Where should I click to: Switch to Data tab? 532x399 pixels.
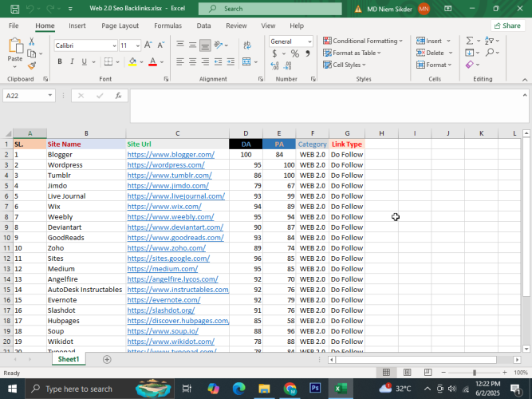[x=203, y=26]
